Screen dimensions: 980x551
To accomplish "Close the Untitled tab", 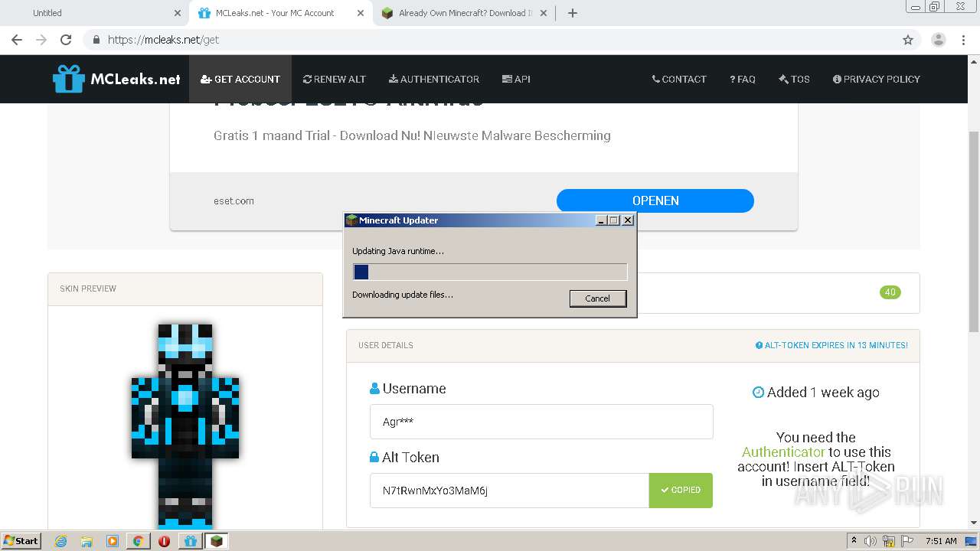I will coord(178,13).
